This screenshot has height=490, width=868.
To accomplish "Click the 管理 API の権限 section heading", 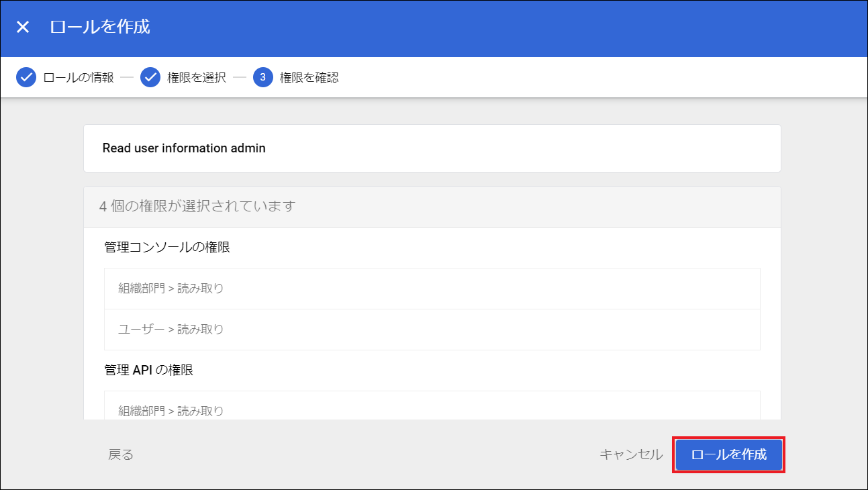I will pyautogui.click(x=148, y=370).
